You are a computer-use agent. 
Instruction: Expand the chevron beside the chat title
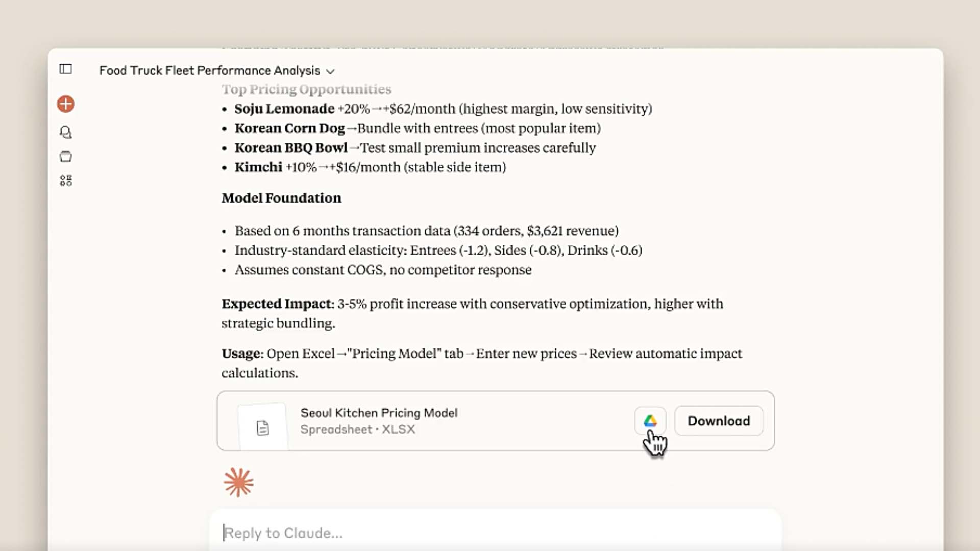coord(330,71)
